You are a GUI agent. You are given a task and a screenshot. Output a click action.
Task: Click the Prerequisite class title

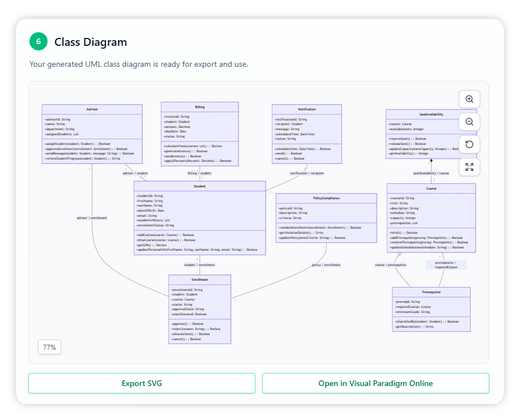[x=431, y=292]
